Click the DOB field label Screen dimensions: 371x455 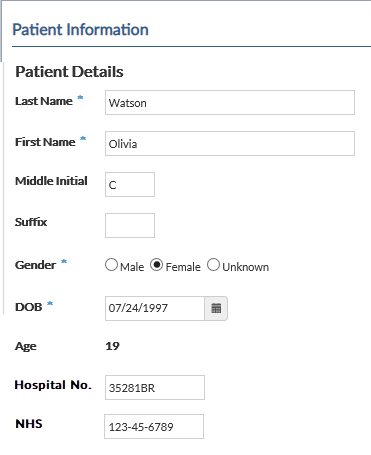pyautogui.click(x=29, y=307)
